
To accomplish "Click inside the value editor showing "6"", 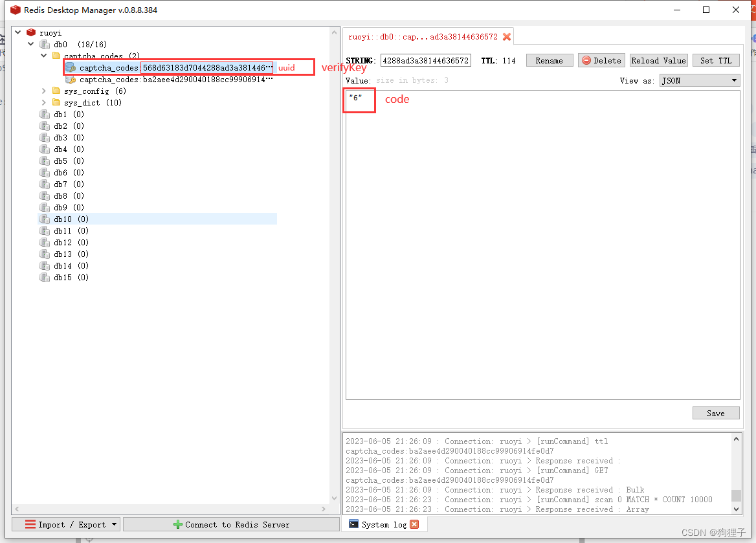I will (x=543, y=245).
